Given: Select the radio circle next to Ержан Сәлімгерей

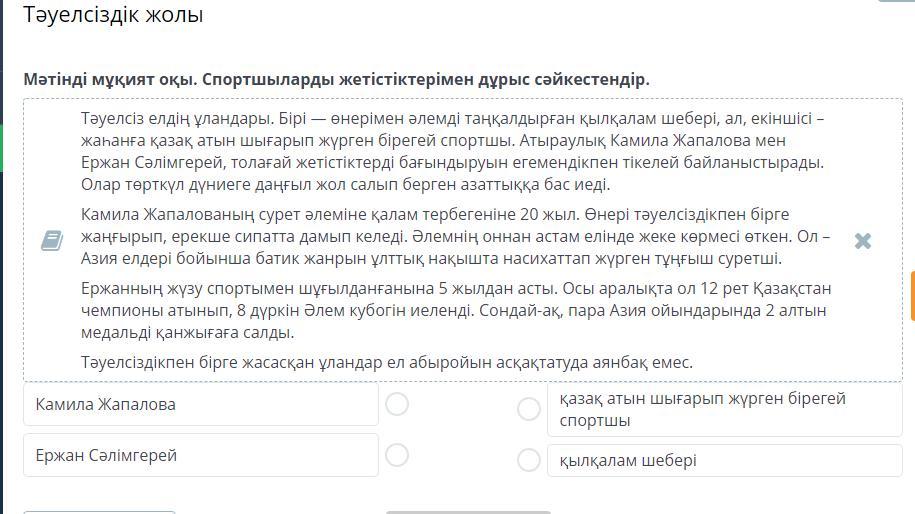Looking at the screenshot, I should click(x=397, y=455).
